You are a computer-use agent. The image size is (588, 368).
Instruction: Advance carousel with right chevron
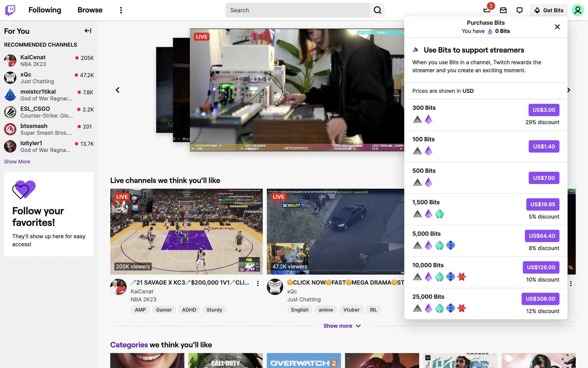pos(569,90)
